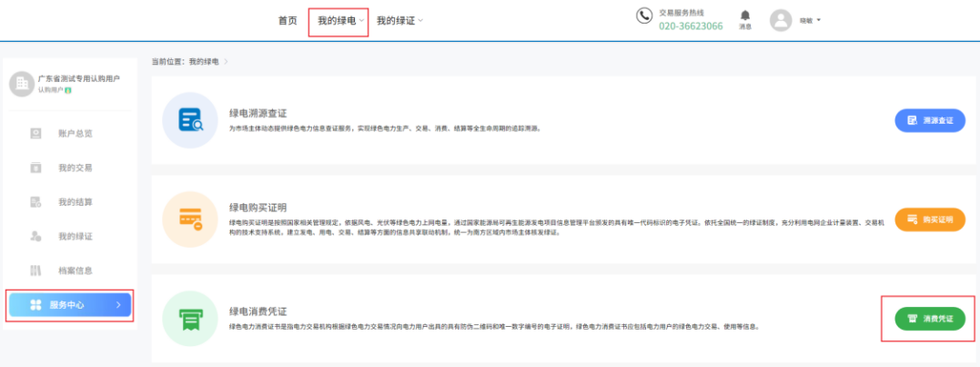Image resolution: width=980 pixels, height=367 pixels.
Task: Expand the 我的绿证 dropdown menu
Action: pos(399,21)
